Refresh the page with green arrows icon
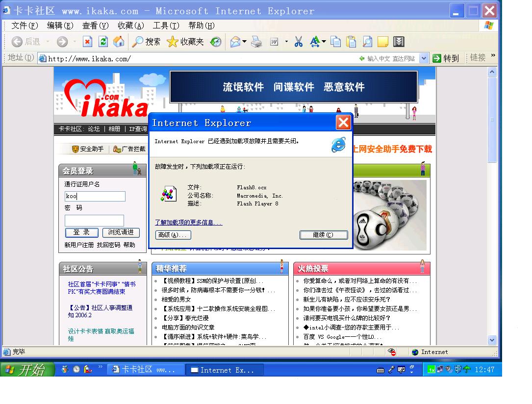532x404 pixels. point(103,42)
